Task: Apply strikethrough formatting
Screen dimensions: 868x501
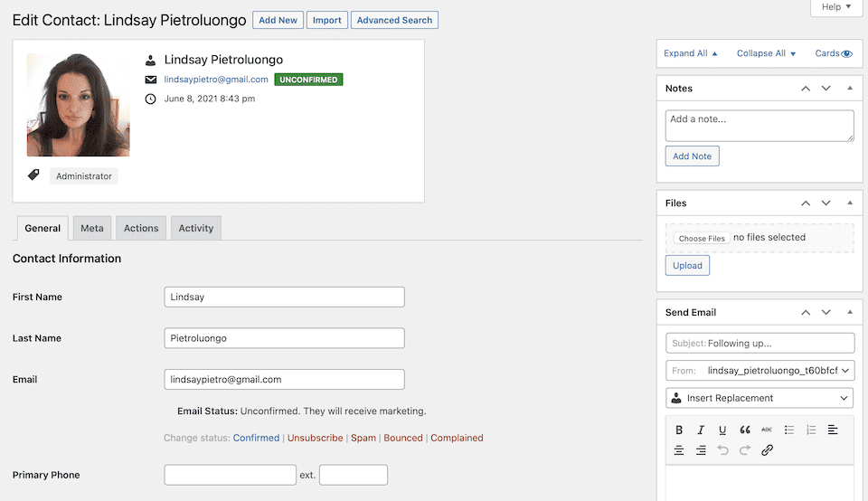Action: (x=767, y=430)
